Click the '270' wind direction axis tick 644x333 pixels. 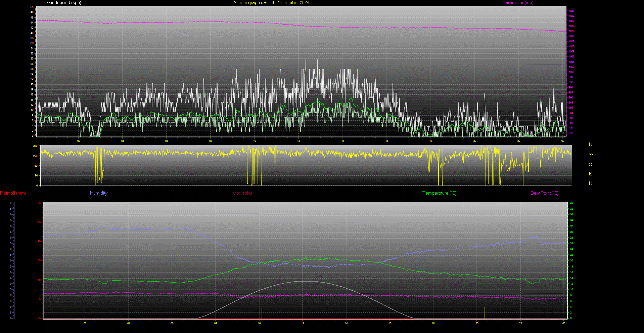[35, 156]
